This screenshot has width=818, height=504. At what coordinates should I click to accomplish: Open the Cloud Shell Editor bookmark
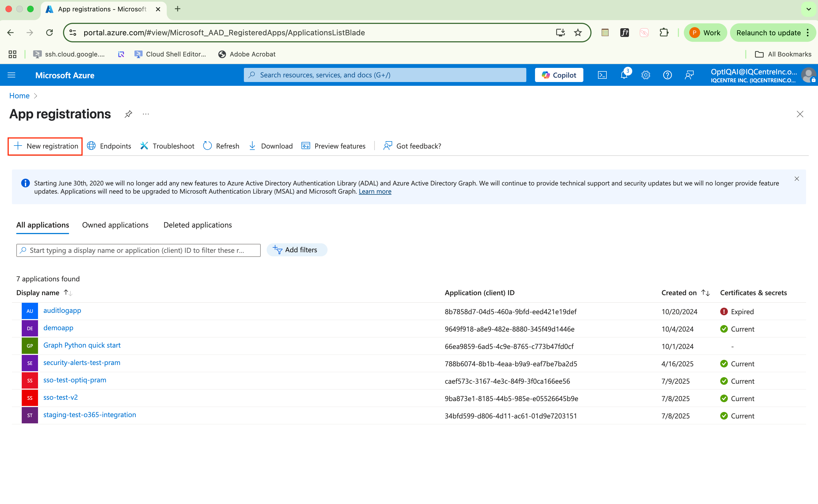(x=170, y=54)
